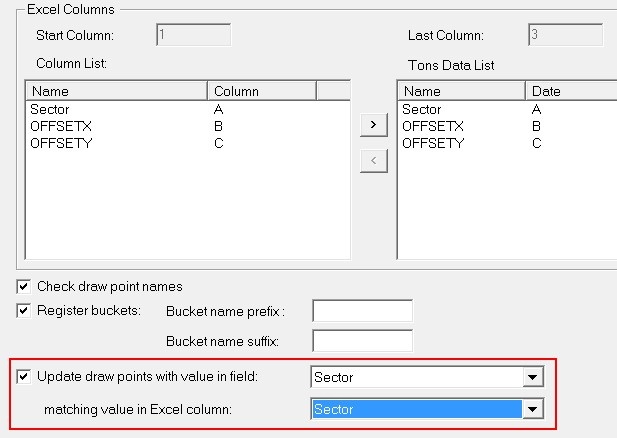Click the move right arrow button
Viewport: 617px width, 438px height.
click(x=373, y=124)
